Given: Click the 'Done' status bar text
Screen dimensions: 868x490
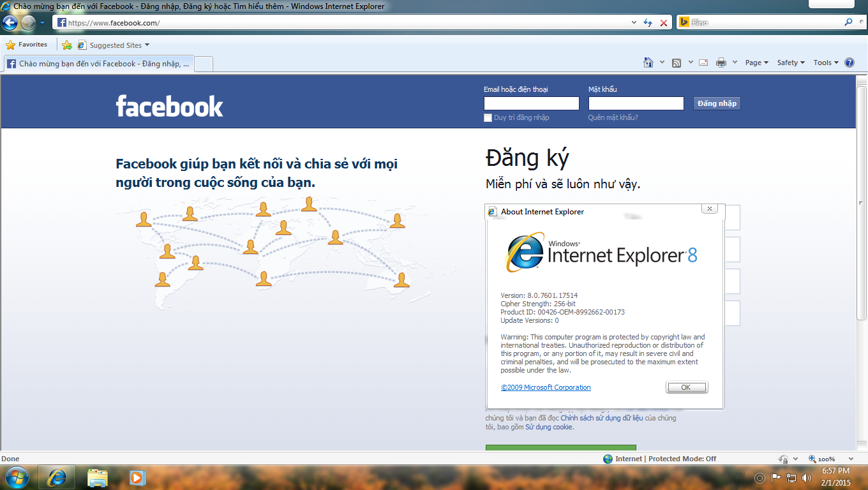Looking at the screenshot, I should 10,459.
